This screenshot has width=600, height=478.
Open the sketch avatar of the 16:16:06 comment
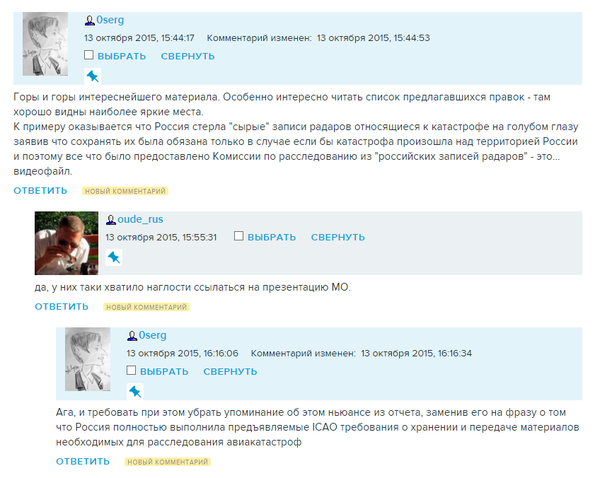88,359
